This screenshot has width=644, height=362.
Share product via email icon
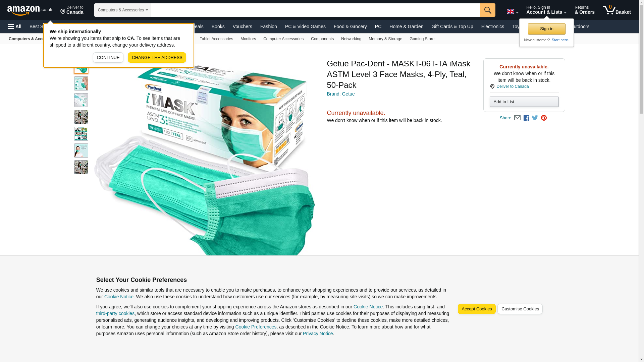click(517, 118)
